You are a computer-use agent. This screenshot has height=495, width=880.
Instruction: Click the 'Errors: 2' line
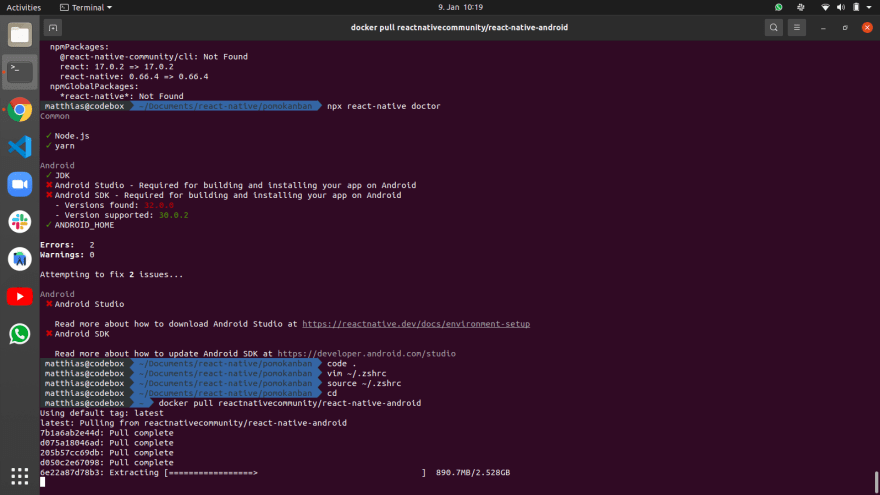67,245
